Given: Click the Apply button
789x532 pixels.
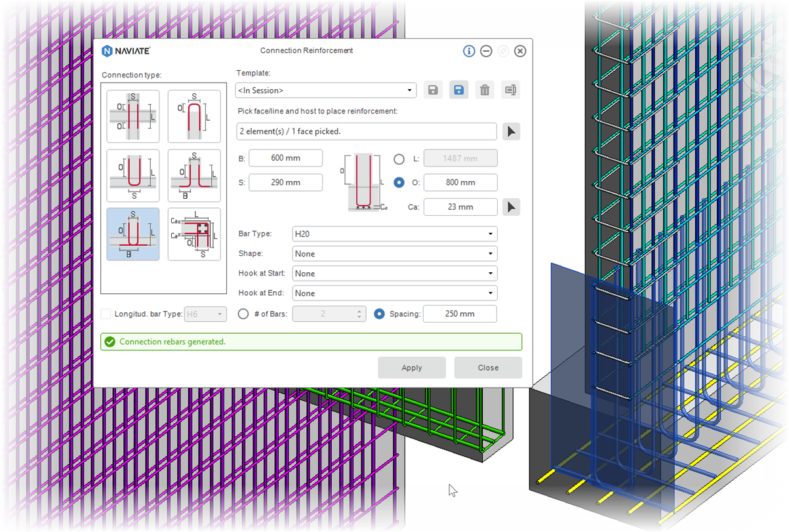Looking at the screenshot, I should 412,367.
